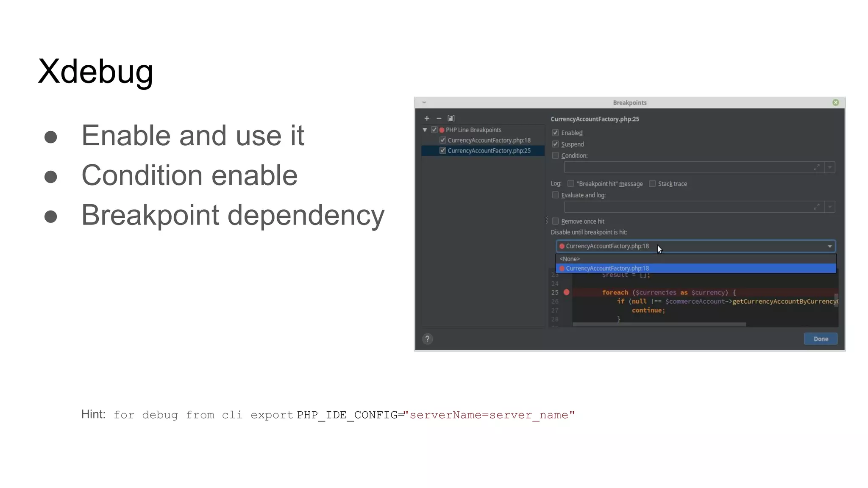Image resolution: width=868 pixels, height=488 pixels.
Task: Expand the Condition field editor icon
Action: pyautogui.click(x=816, y=167)
